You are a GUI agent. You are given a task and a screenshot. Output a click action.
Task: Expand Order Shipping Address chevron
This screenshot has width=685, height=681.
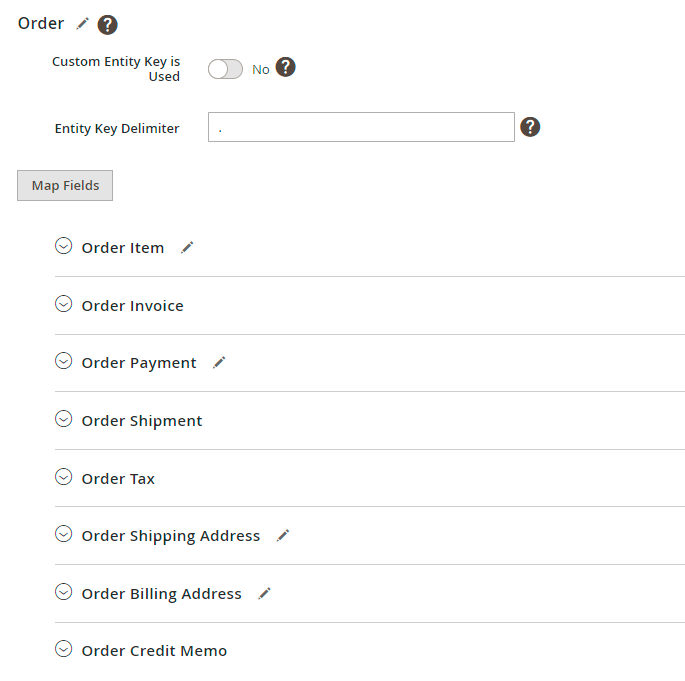[64, 535]
